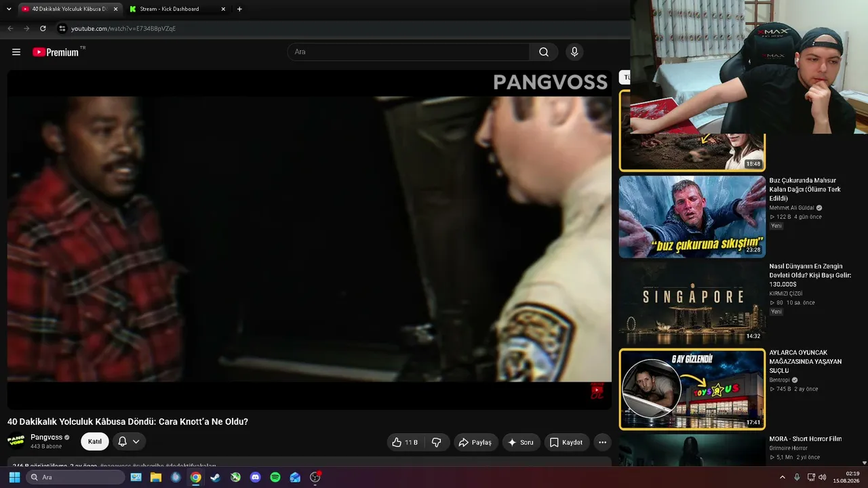
Task: Click the Kaydet save button
Action: click(x=566, y=443)
